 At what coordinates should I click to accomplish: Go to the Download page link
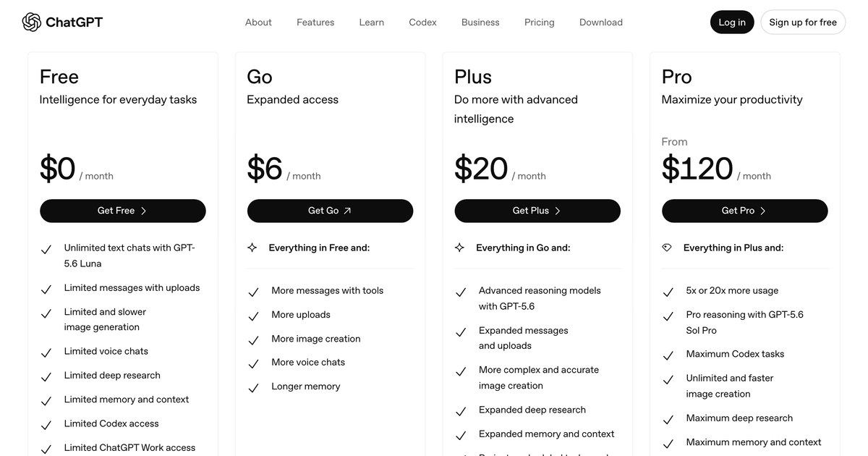click(x=601, y=22)
